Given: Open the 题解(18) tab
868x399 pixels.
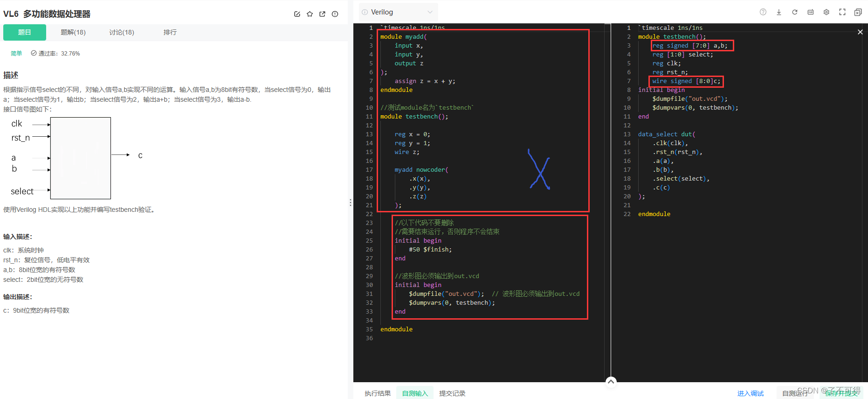Looking at the screenshot, I should coord(73,32).
